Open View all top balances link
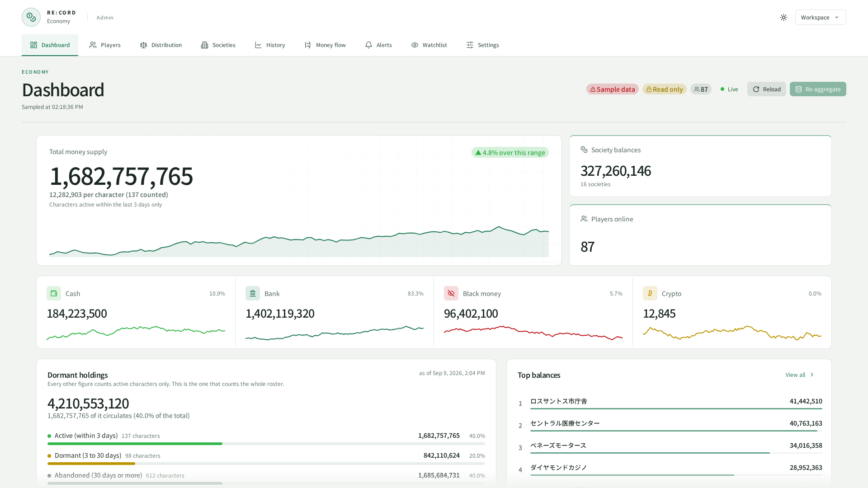 click(800, 375)
